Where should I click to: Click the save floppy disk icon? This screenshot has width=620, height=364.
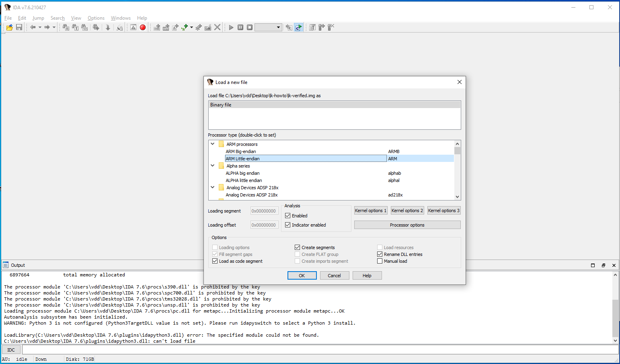point(19,27)
